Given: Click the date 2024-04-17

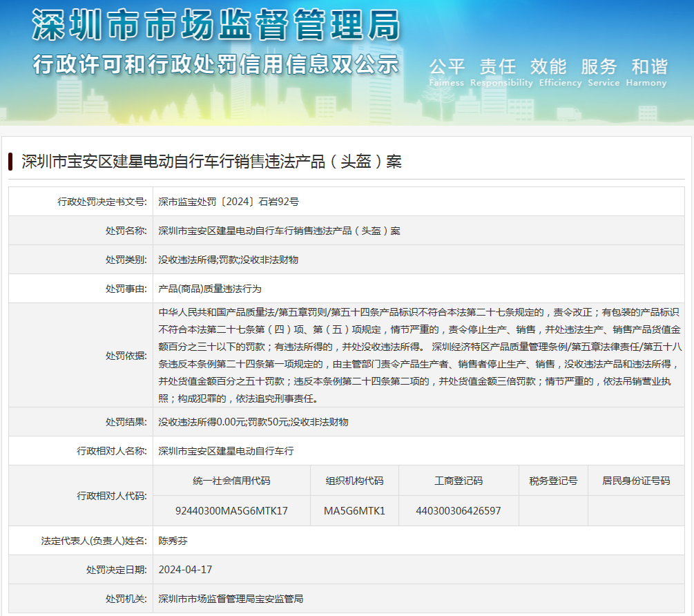Looking at the screenshot, I should 186,570.
